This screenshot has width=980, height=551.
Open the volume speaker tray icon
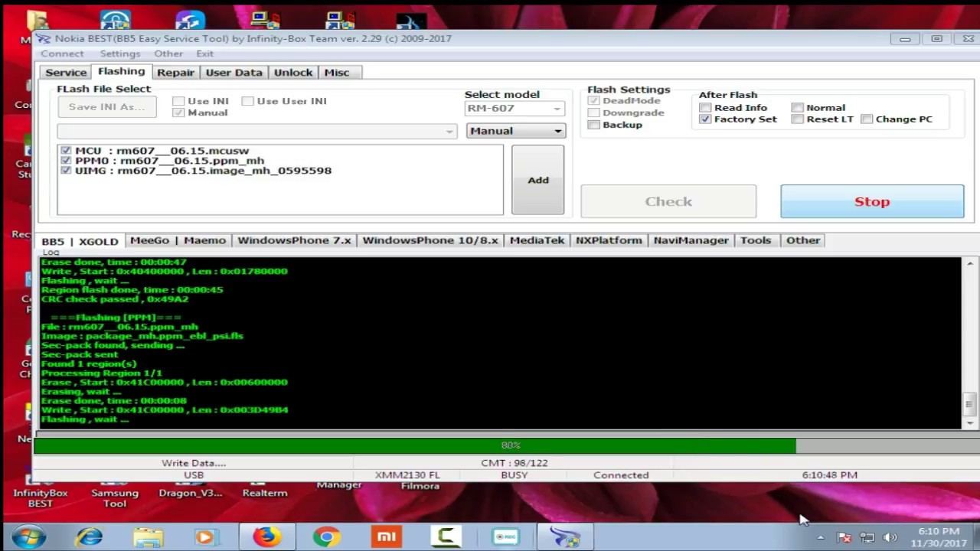(890, 537)
